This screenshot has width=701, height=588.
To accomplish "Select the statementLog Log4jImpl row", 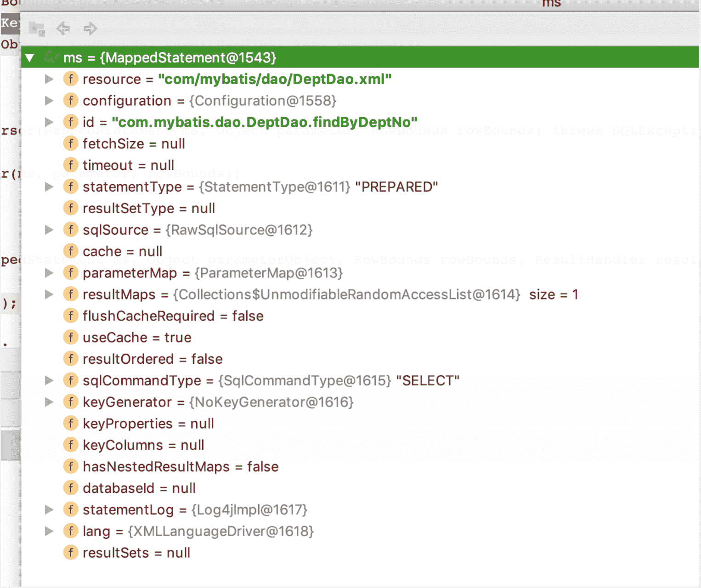I will [x=195, y=509].
